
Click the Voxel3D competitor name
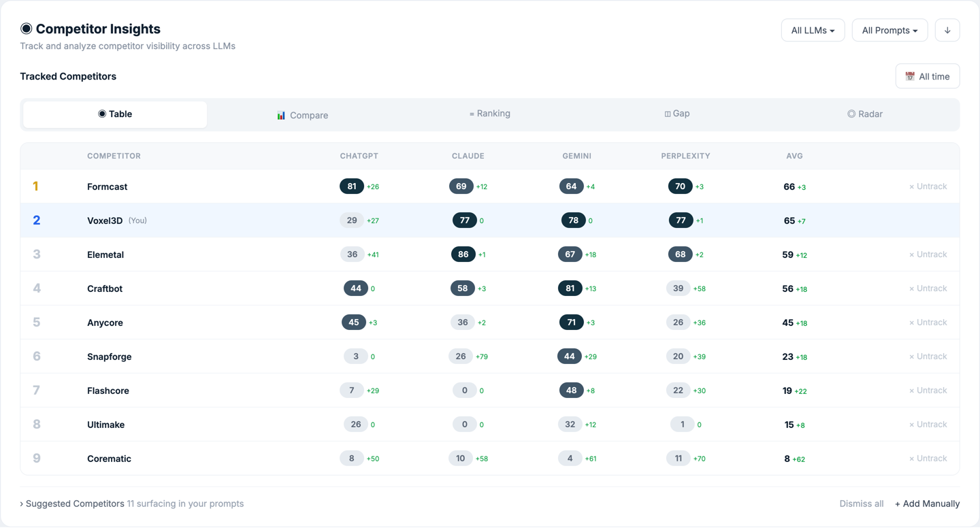pos(105,220)
